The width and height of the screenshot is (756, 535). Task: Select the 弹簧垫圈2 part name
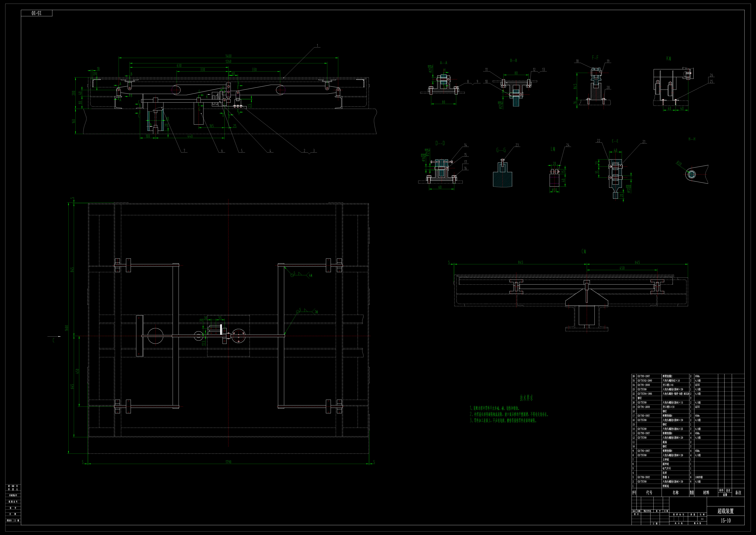tap(667, 376)
